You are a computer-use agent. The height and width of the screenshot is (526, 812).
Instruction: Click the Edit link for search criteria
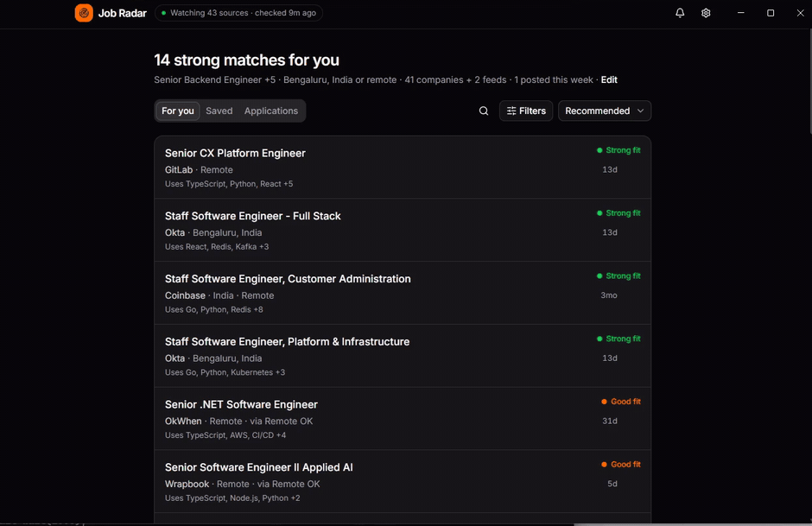coord(609,79)
